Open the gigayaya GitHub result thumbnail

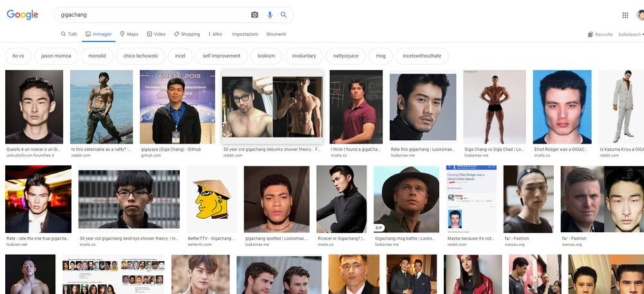pyautogui.click(x=178, y=107)
